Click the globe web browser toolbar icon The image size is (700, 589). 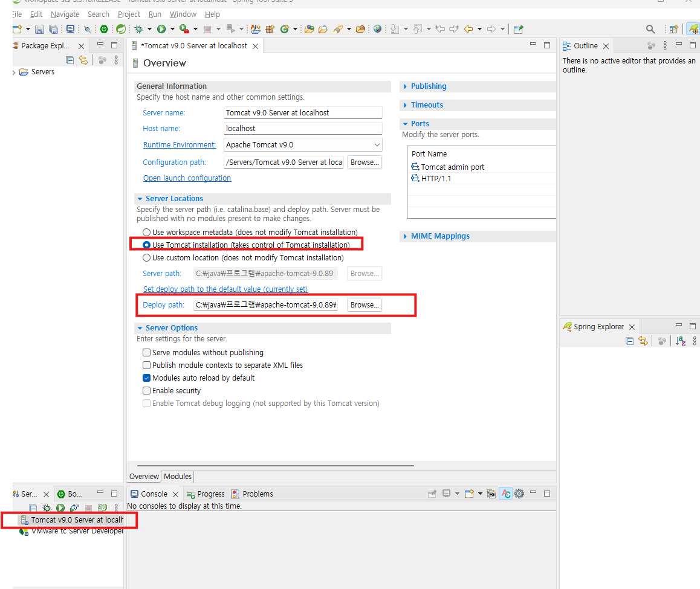[378, 30]
